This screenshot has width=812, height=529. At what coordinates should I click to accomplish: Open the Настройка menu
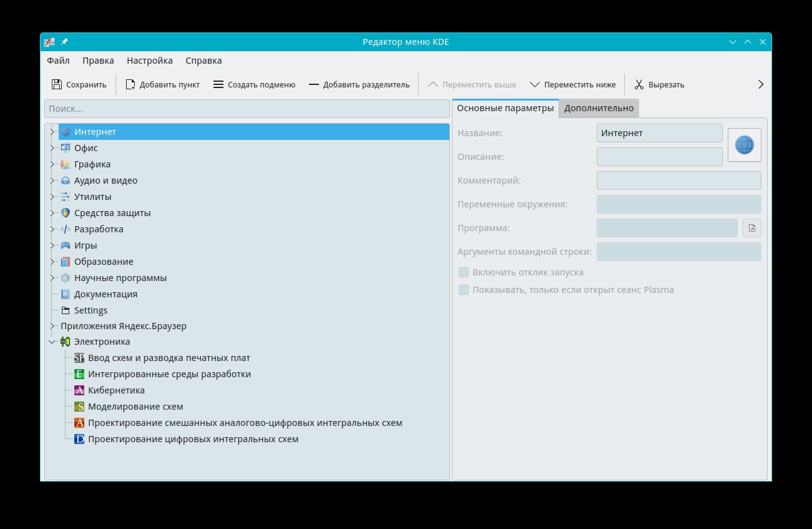point(150,61)
